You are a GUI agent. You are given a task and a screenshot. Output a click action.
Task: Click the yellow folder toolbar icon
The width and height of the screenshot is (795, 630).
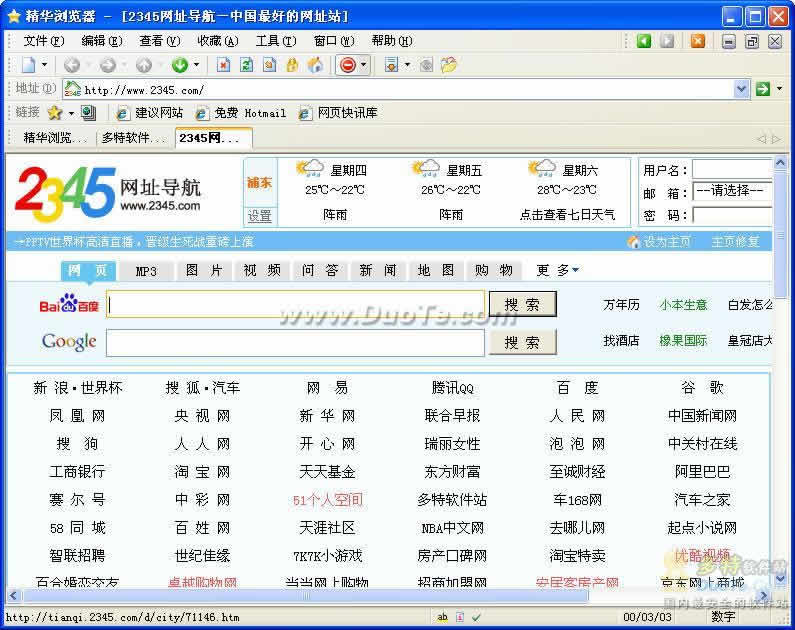[449, 65]
